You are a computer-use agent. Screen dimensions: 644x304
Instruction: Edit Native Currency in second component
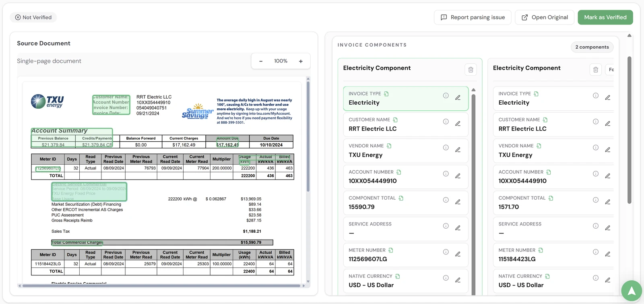click(608, 280)
